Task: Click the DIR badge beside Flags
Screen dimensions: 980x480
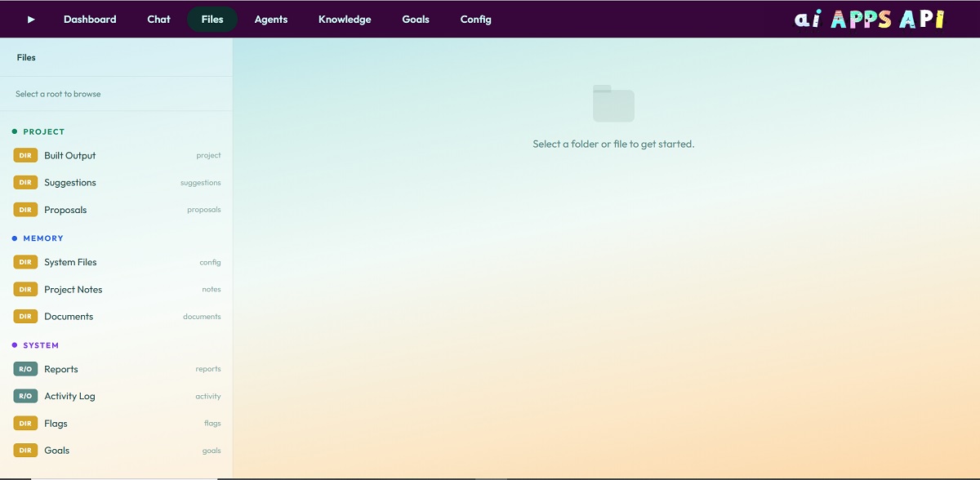Action: point(25,424)
